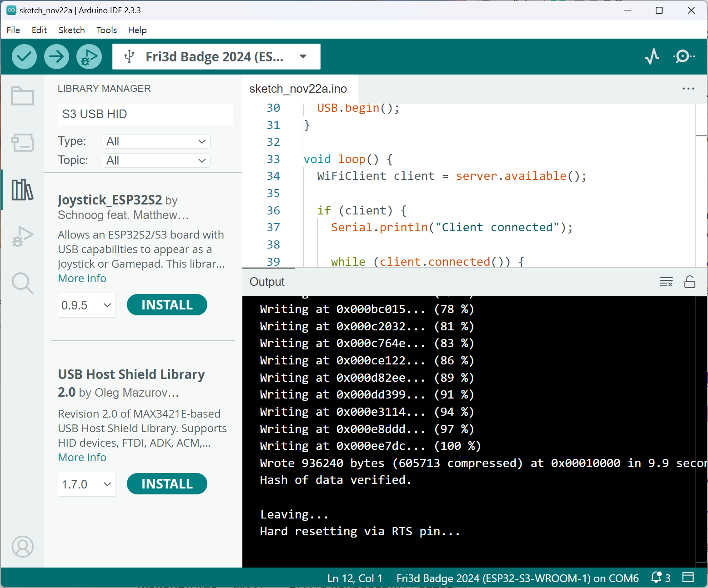This screenshot has height=588, width=708.
Task: Open the Tools menu
Action: (106, 30)
